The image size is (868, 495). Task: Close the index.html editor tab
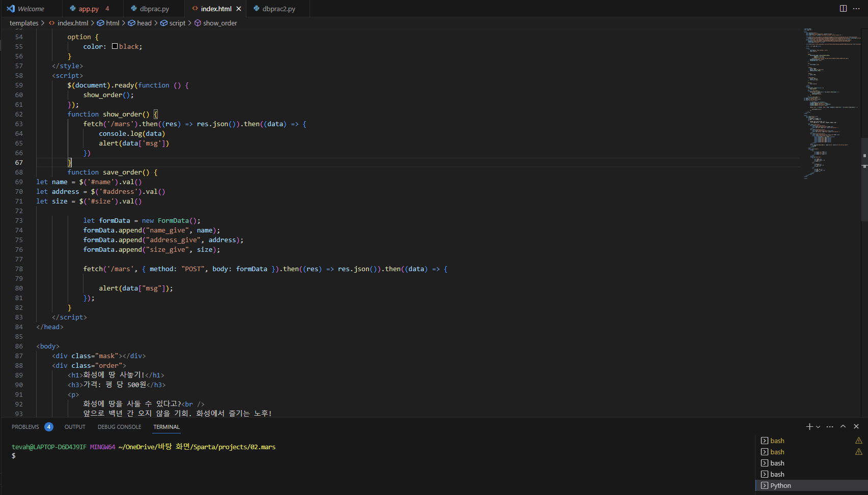[239, 9]
